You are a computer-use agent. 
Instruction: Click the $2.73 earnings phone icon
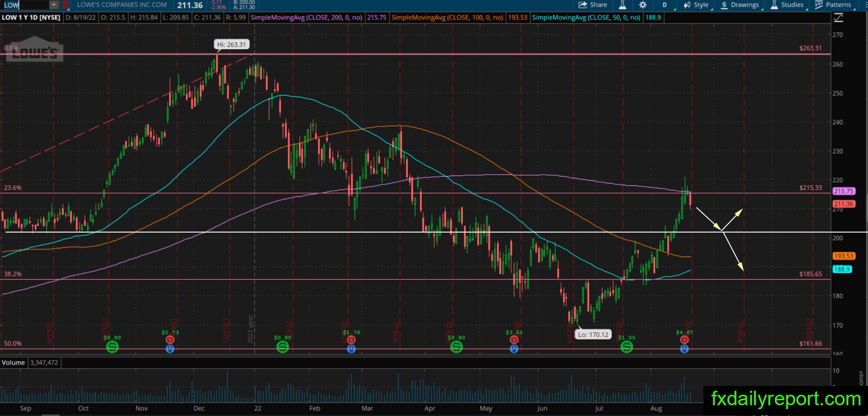pos(170,340)
